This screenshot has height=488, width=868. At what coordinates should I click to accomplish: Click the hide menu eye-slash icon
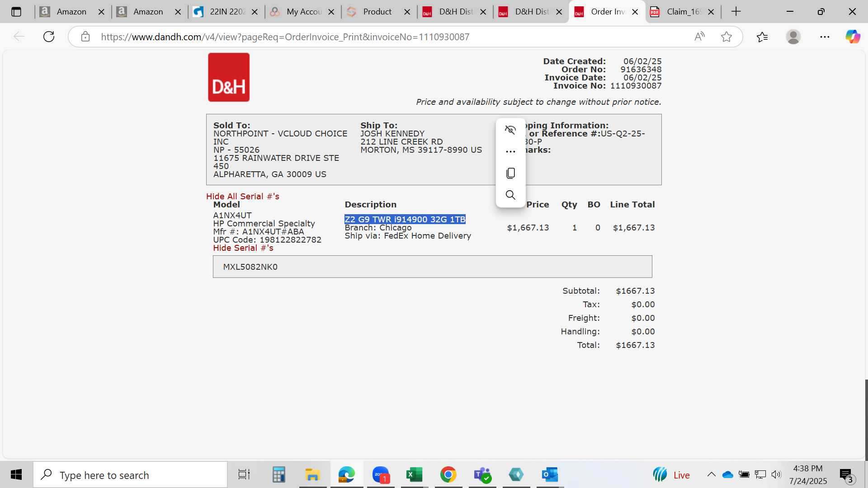510,130
